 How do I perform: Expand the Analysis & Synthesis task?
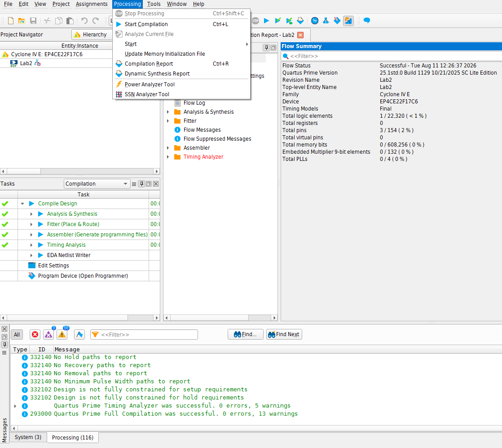point(31,214)
